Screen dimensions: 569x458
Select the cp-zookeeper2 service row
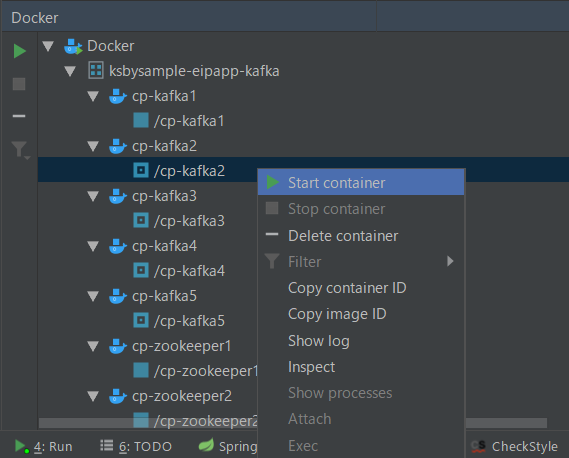(147, 396)
